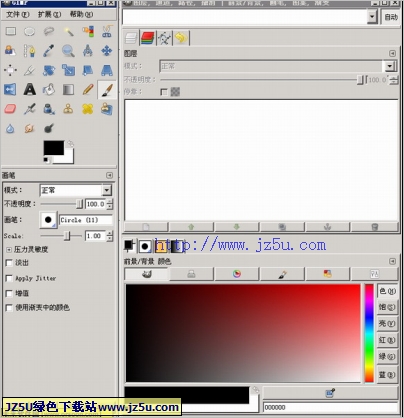Screen dimensions: 404x418
Task: Choose the 绿(G) green radio button
Action: 387,357
